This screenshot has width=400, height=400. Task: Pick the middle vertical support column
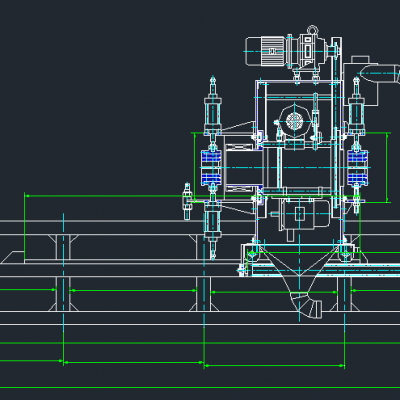204,273
